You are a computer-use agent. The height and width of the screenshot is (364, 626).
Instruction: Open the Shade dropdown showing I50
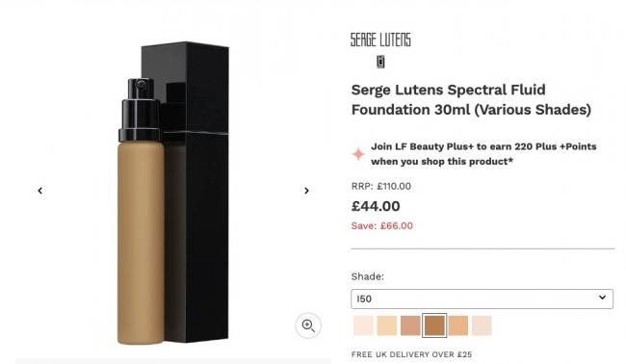tap(482, 299)
